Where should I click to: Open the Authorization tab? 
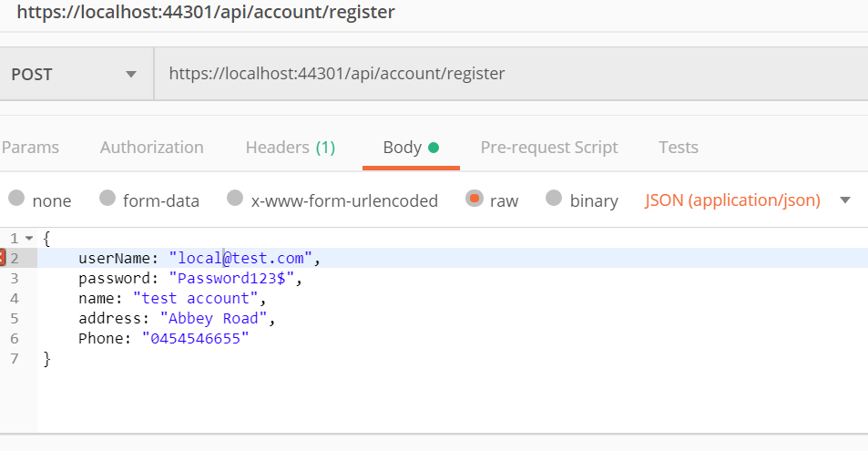pyautogui.click(x=151, y=148)
